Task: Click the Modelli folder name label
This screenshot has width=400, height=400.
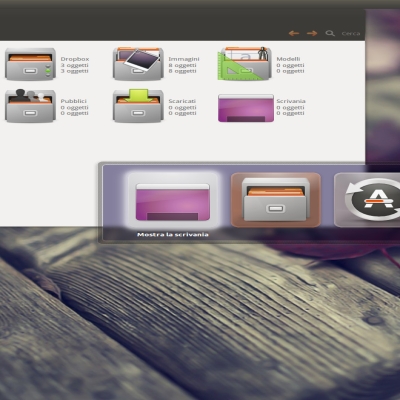Action: [288, 59]
